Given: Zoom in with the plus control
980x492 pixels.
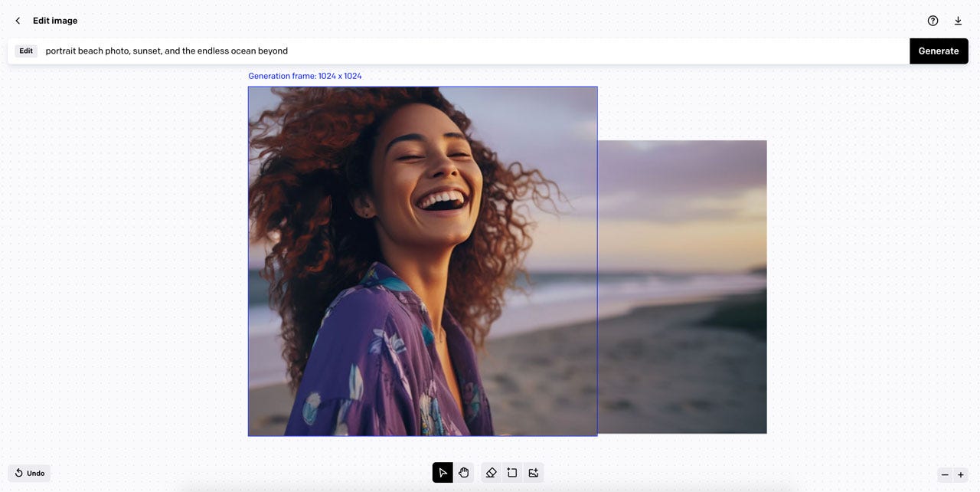Looking at the screenshot, I should point(961,475).
